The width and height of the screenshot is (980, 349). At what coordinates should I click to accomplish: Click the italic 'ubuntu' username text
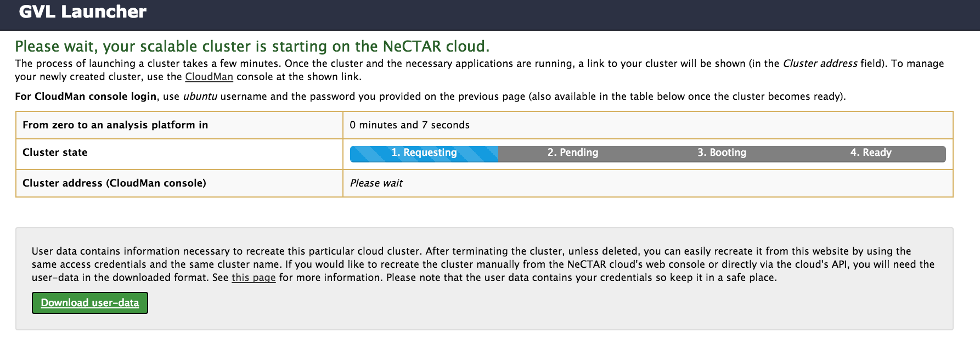[x=200, y=97]
